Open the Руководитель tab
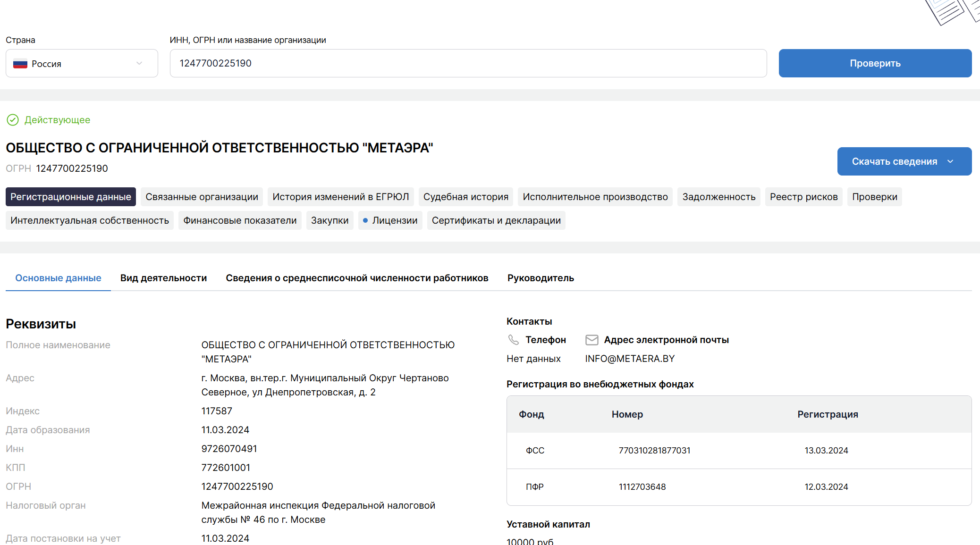The height and width of the screenshot is (545, 980). 541,278
